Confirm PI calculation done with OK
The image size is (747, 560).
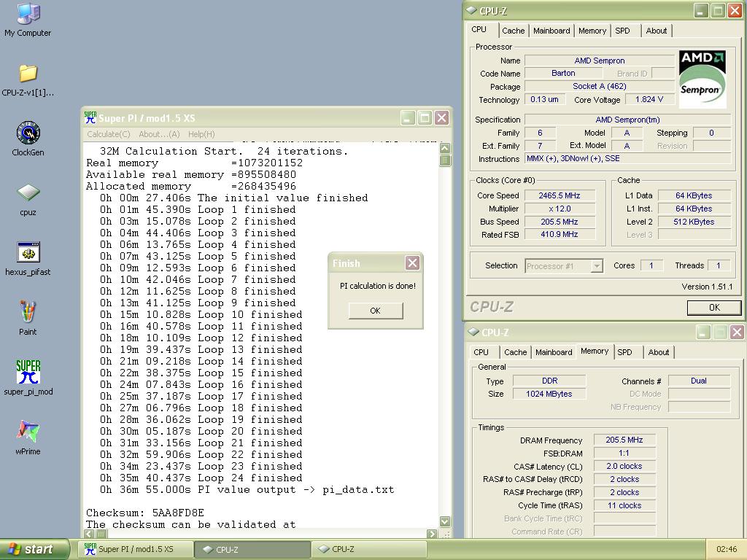pos(376,311)
